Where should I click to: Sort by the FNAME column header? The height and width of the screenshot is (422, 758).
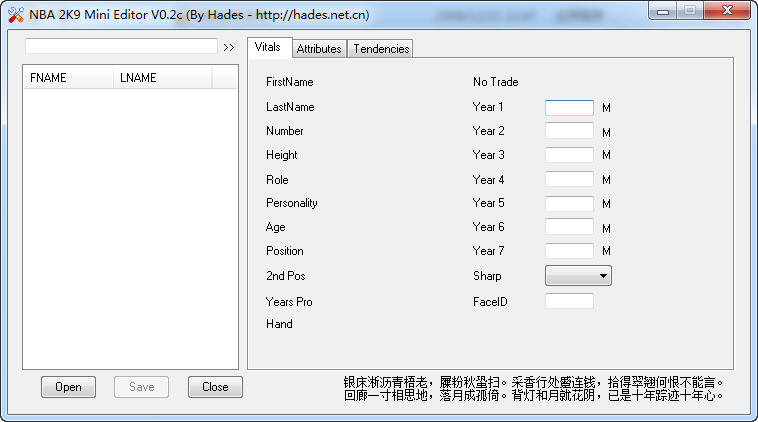tap(68, 78)
